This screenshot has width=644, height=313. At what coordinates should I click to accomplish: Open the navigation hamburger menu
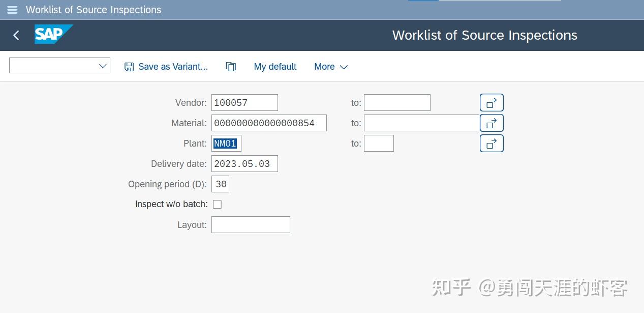12,10
